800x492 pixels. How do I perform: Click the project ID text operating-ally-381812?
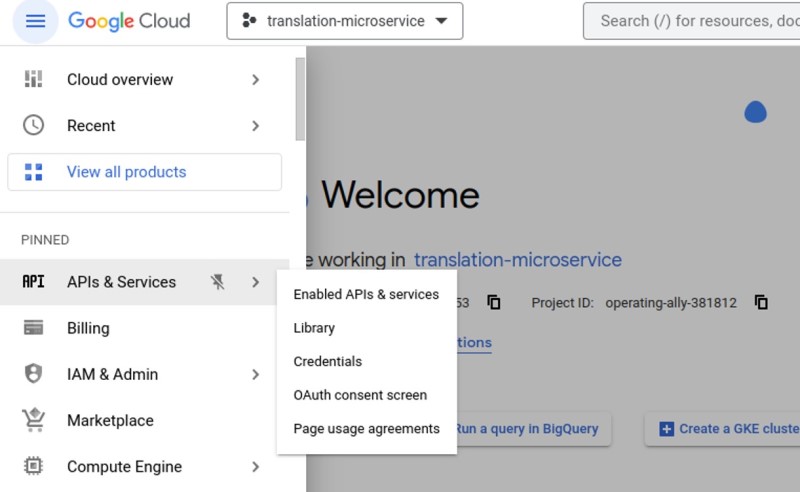(x=671, y=303)
